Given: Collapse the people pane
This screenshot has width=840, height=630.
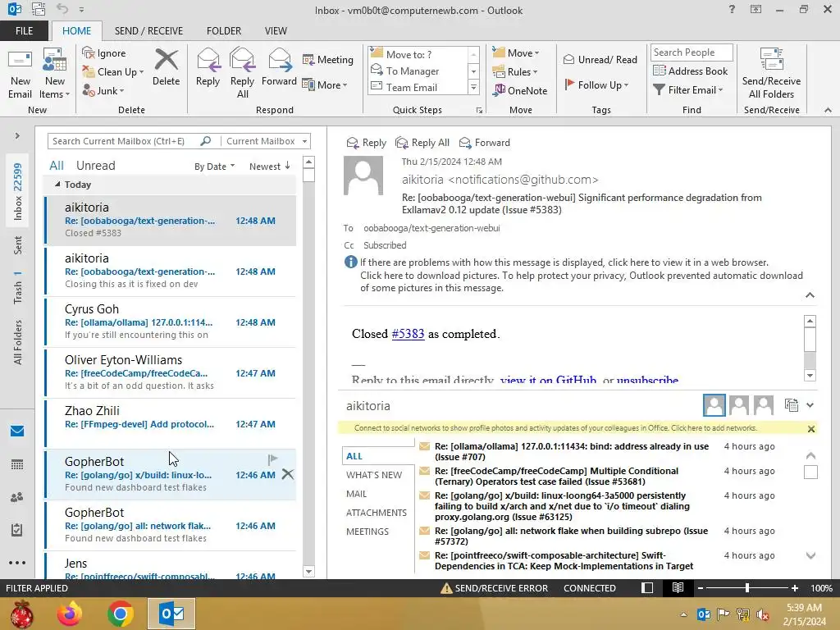Looking at the screenshot, I should point(810,405).
